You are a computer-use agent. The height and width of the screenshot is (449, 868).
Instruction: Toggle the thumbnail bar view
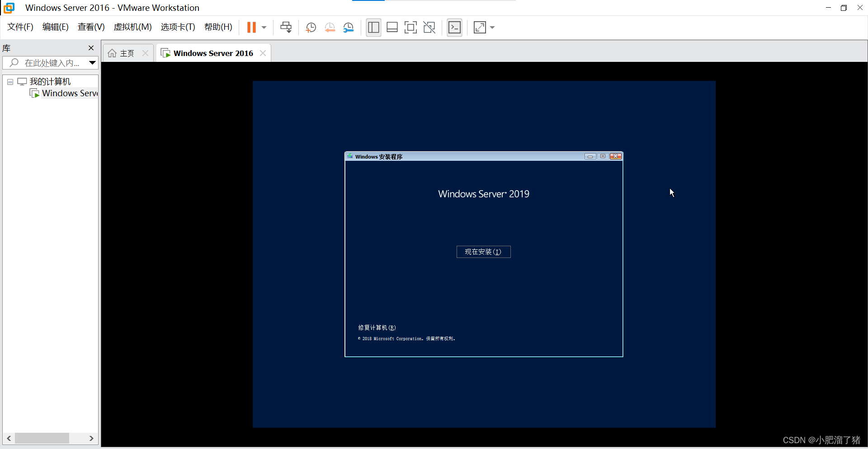tap(392, 28)
